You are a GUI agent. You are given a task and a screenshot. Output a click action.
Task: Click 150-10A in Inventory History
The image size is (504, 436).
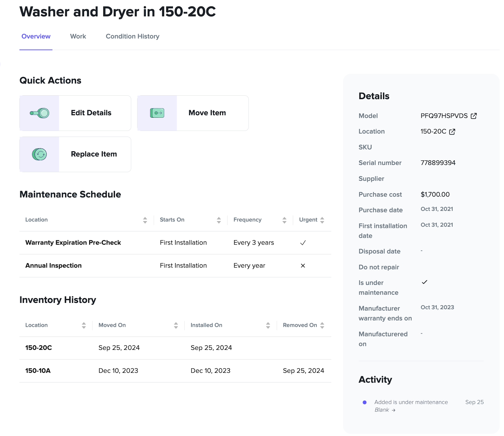point(38,371)
